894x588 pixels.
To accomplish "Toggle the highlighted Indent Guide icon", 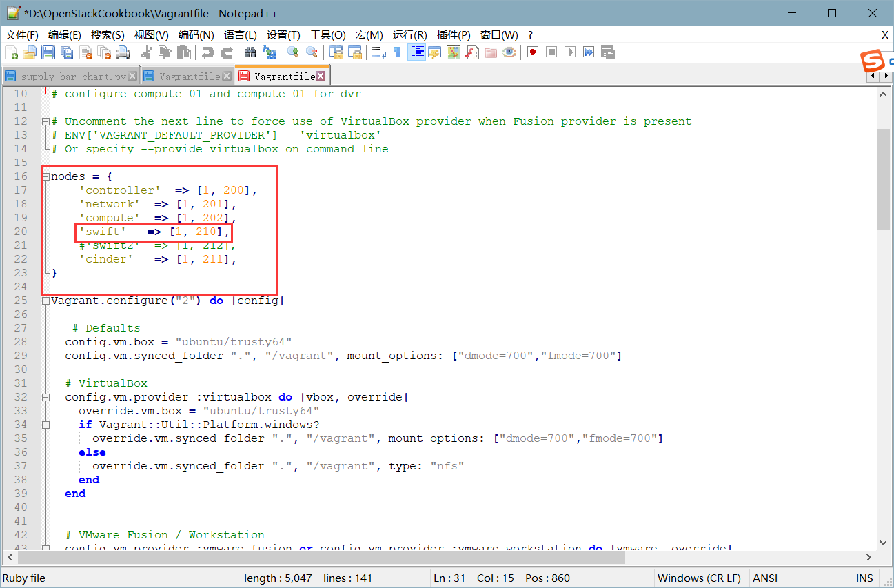I will [416, 52].
